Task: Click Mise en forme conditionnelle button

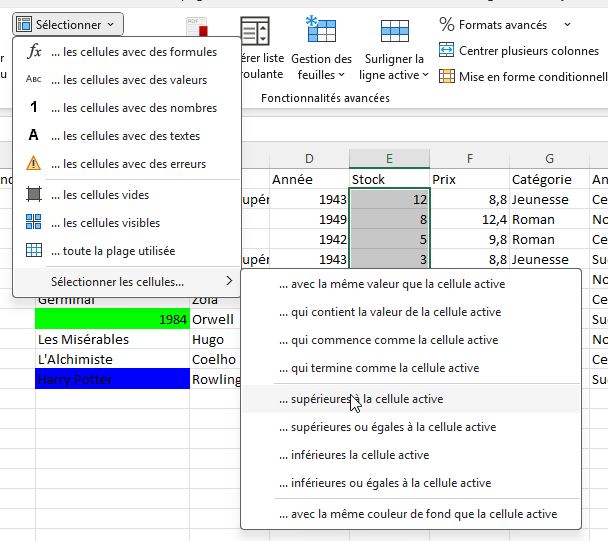Action: tap(523, 76)
